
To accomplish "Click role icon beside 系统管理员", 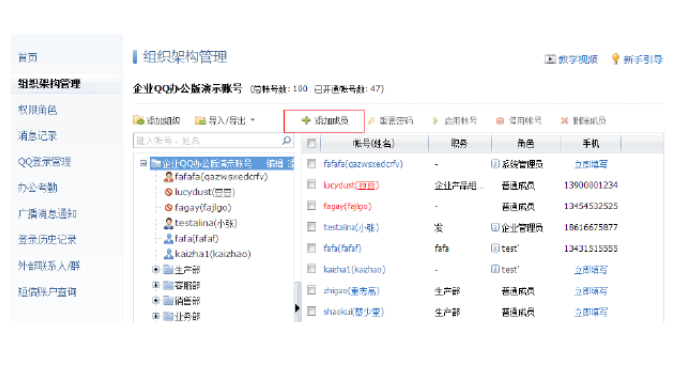I will pyautogui.click(x=495, y=163).
